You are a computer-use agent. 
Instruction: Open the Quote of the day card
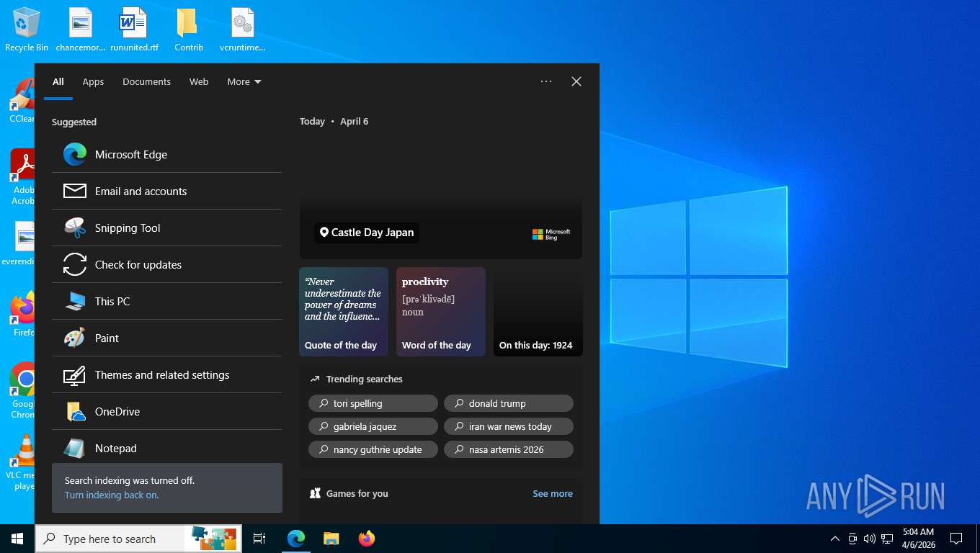point(344,312)
